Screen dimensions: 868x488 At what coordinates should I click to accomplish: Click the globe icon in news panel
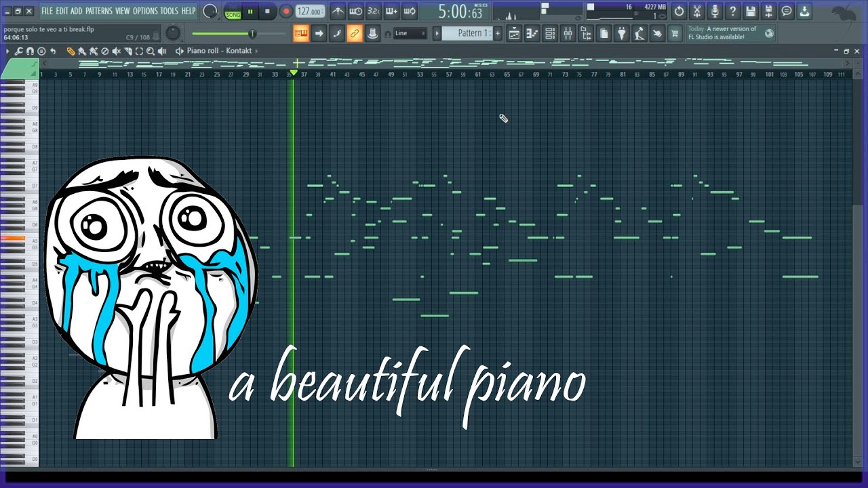768,33
